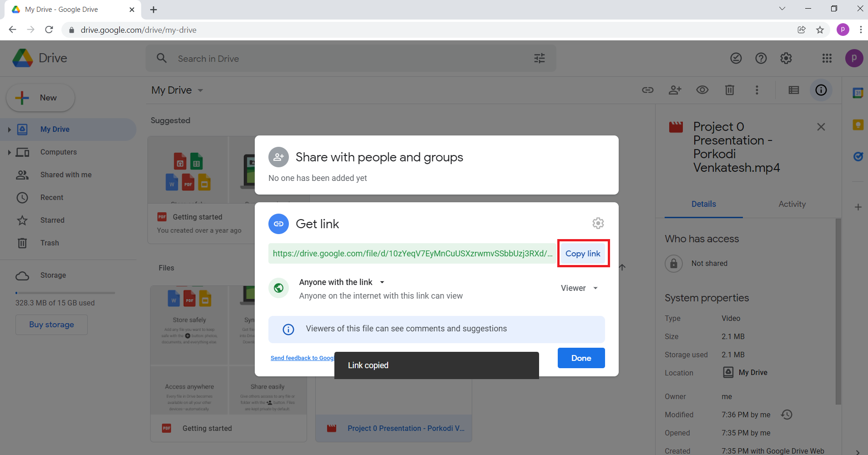Click the blue Done button
The width and height of the screenshot is (868, 455).
coord(581,358)
